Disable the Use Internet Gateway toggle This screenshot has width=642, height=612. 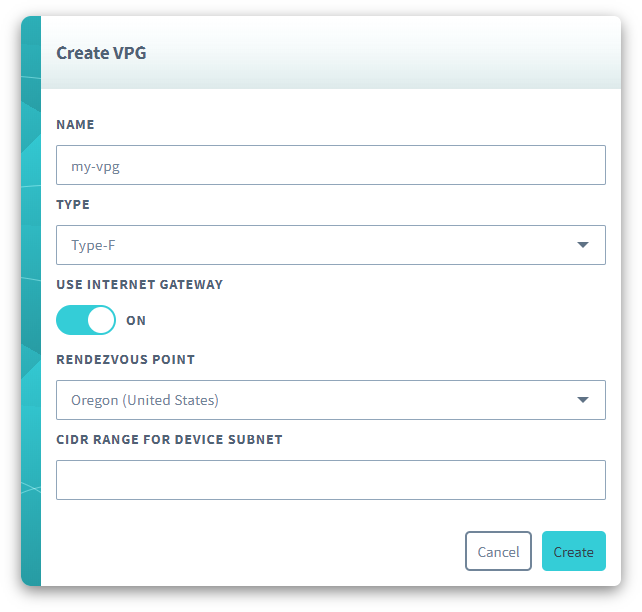coord(86,320)
